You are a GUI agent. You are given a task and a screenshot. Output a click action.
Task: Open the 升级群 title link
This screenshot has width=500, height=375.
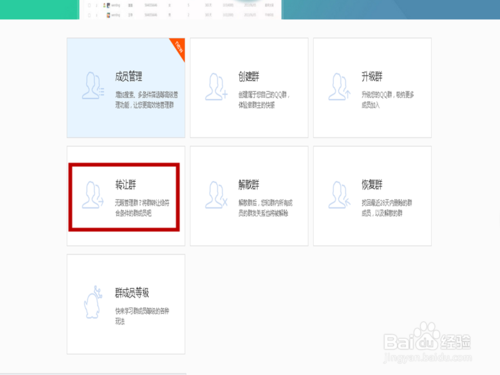click(x=372, y=76)
